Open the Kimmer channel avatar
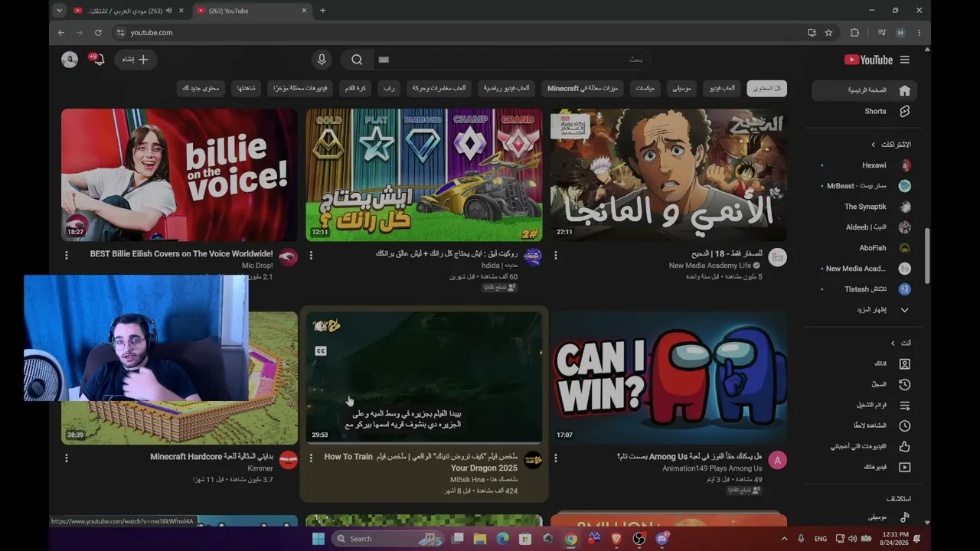980x551 pixels. (288, 460)
